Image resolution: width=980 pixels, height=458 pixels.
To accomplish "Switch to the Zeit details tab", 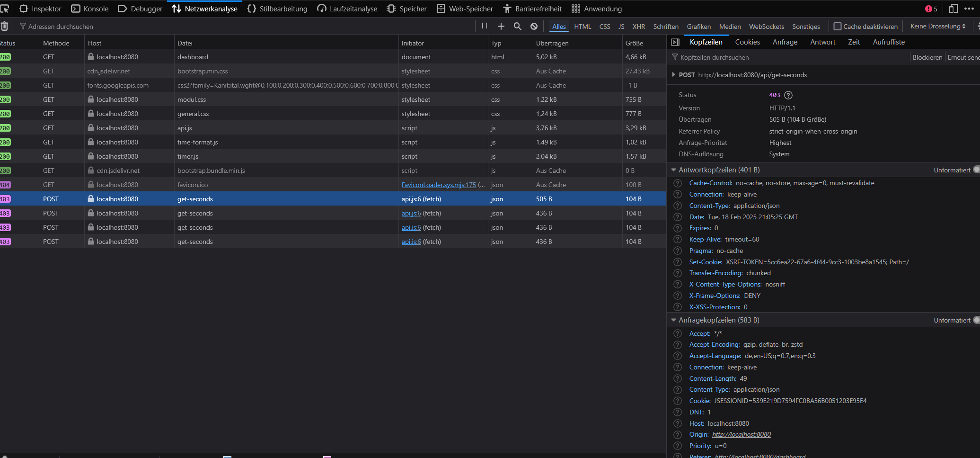I will coord(854,42).
